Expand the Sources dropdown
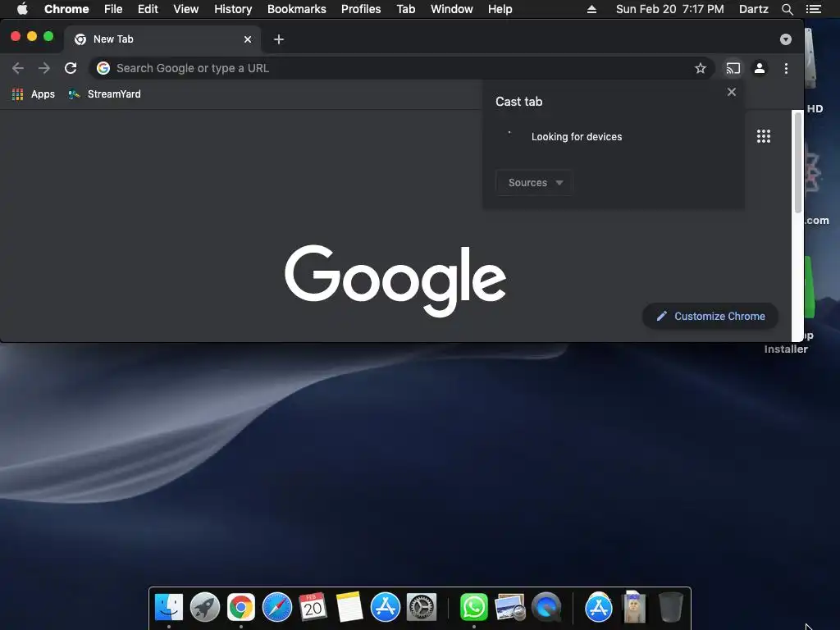The image size is (840, 630). pyautogui.click(x=535, y=183)
